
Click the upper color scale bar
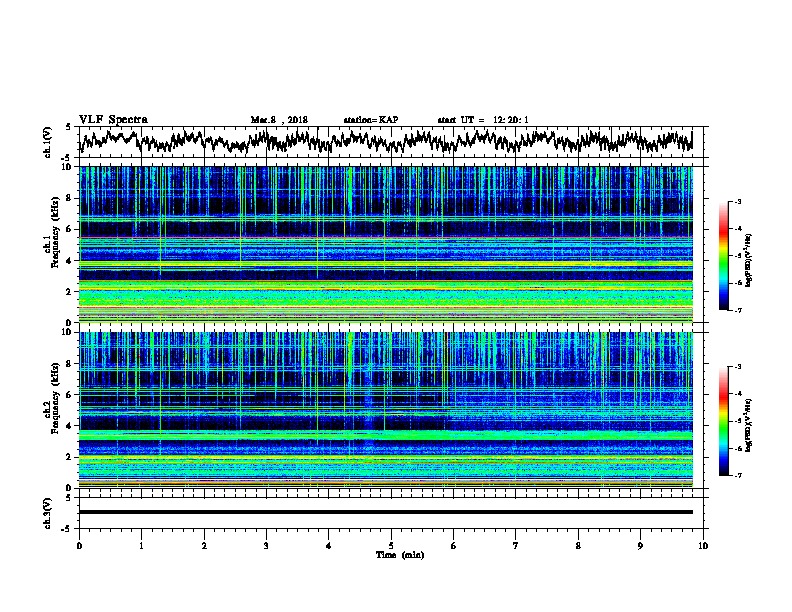pos(724,256)
